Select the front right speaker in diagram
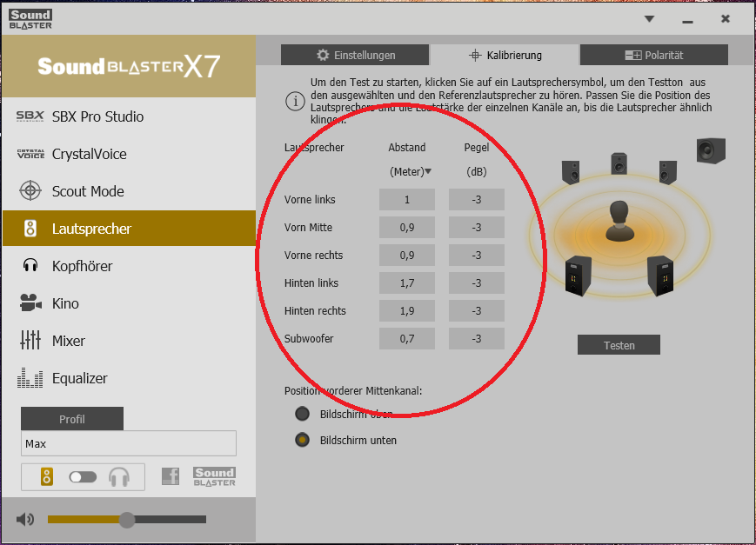This screenshot has width=756, height=545. coord(668,172)
